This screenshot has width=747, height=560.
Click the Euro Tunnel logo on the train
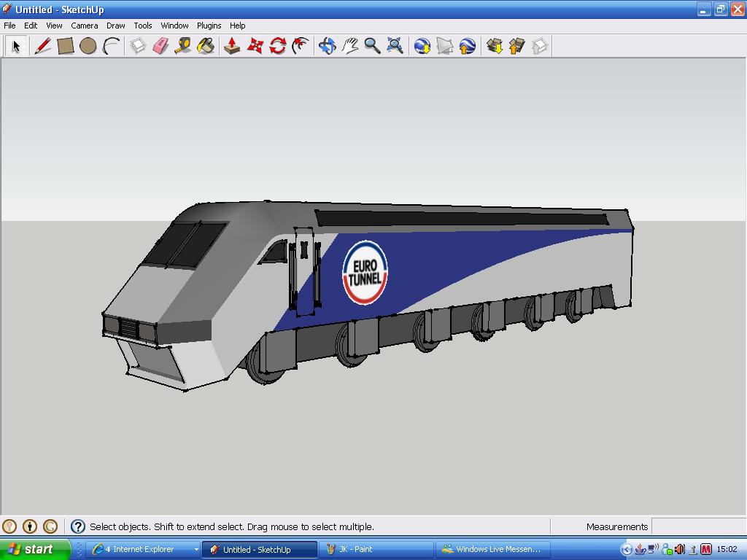[x=365, y=273]
